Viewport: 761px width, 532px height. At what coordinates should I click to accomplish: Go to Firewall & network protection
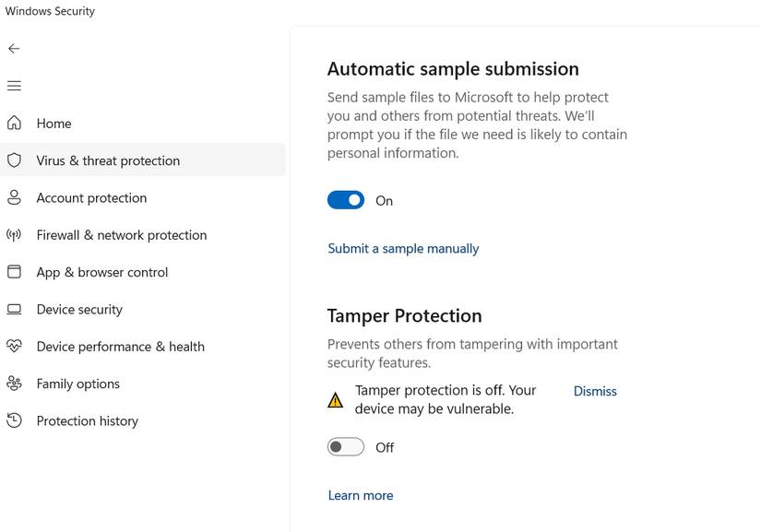pos(122,235)
